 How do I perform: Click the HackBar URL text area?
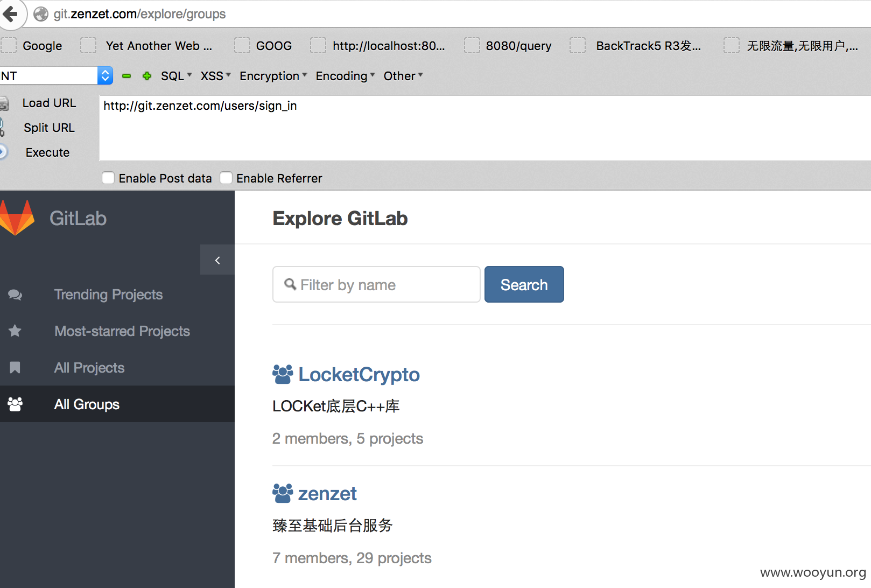coord(484,128)
